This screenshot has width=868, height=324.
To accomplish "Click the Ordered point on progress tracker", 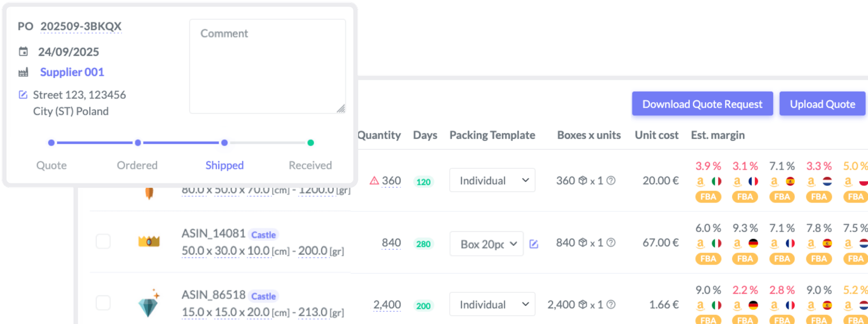I will point(138,143).
